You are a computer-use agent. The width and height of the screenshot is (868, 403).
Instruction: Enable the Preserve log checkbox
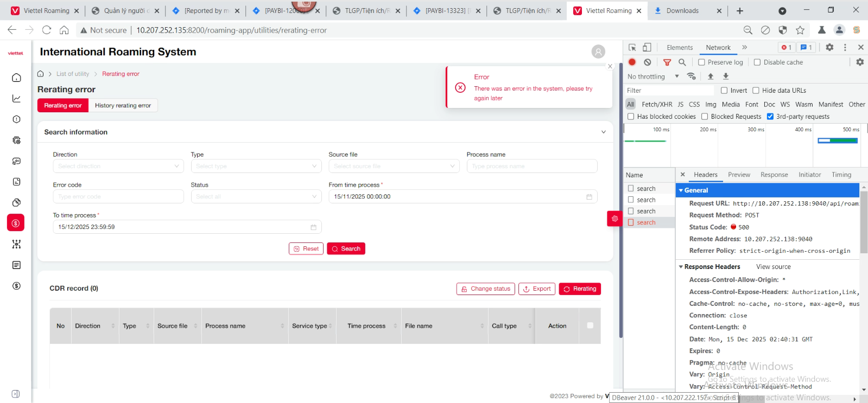[701, 62]
